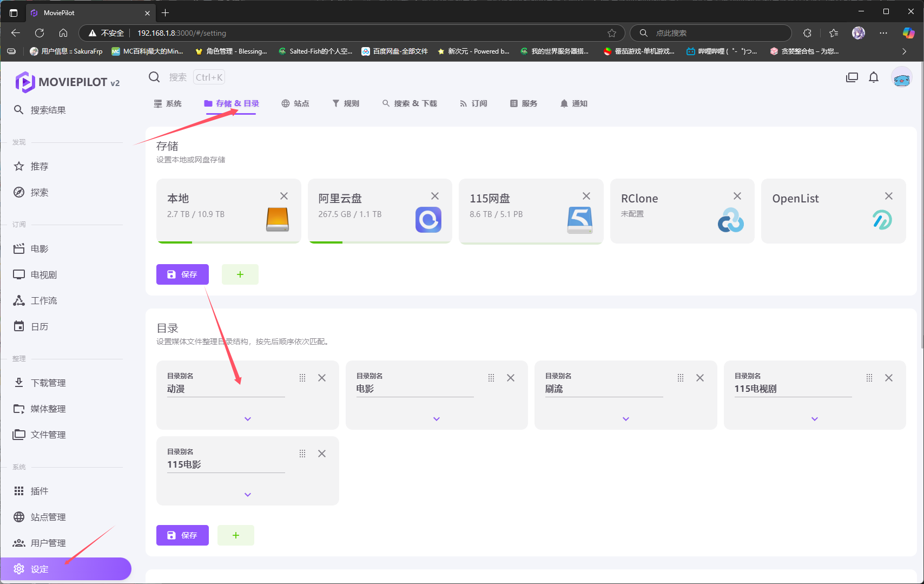Expand the 电影 directory card chevron
This screenshot has width=924, height=584.
point(436,419)
